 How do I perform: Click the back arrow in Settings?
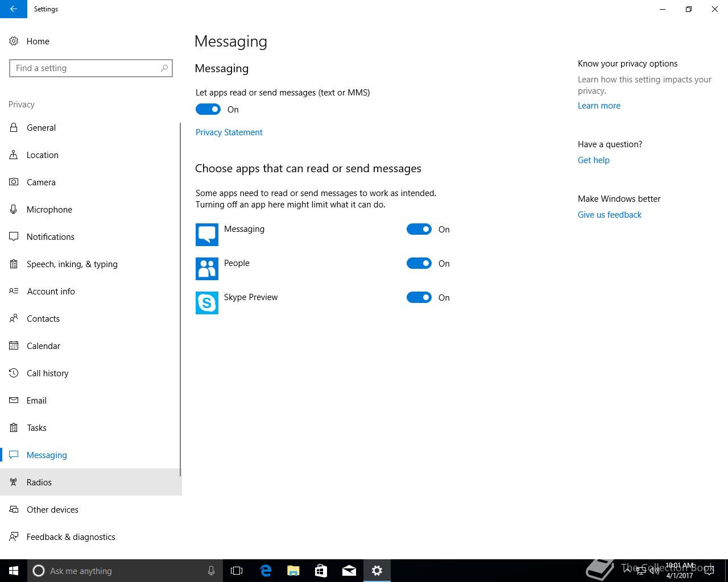[x=13, y=9]
